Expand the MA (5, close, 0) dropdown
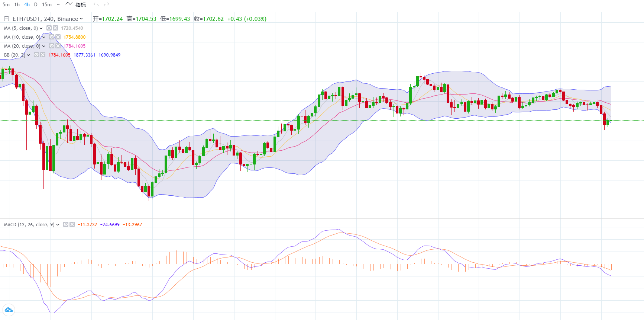Viewport: 644px width, 320px height. [x=41, y=28]
